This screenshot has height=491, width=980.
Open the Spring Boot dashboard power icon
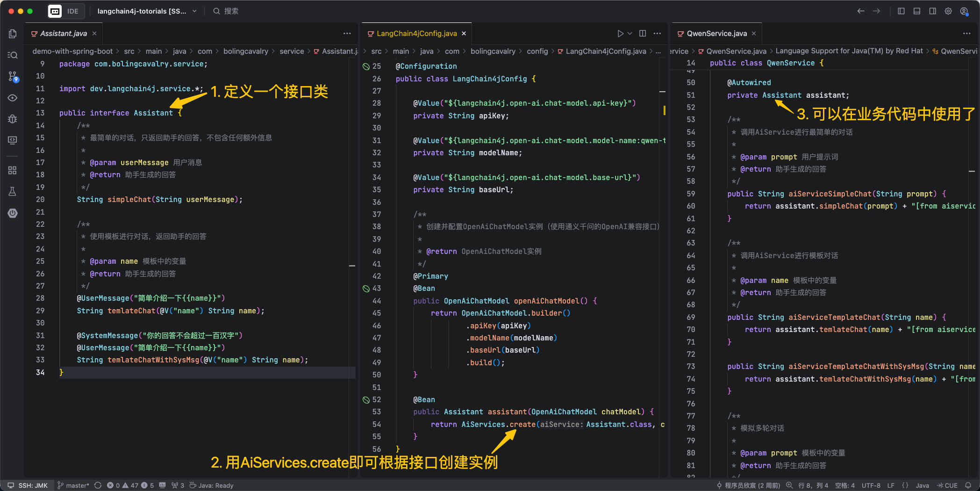13,213
